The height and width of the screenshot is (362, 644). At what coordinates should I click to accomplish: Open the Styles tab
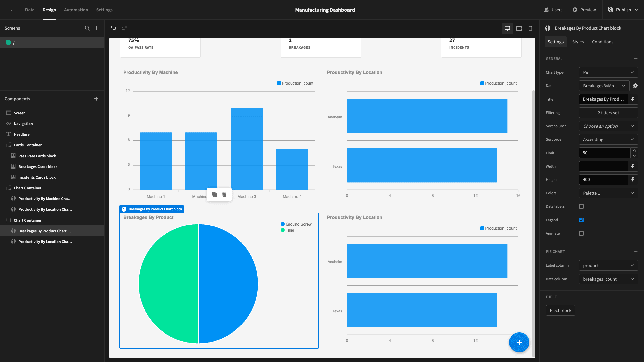coord(578,42)
